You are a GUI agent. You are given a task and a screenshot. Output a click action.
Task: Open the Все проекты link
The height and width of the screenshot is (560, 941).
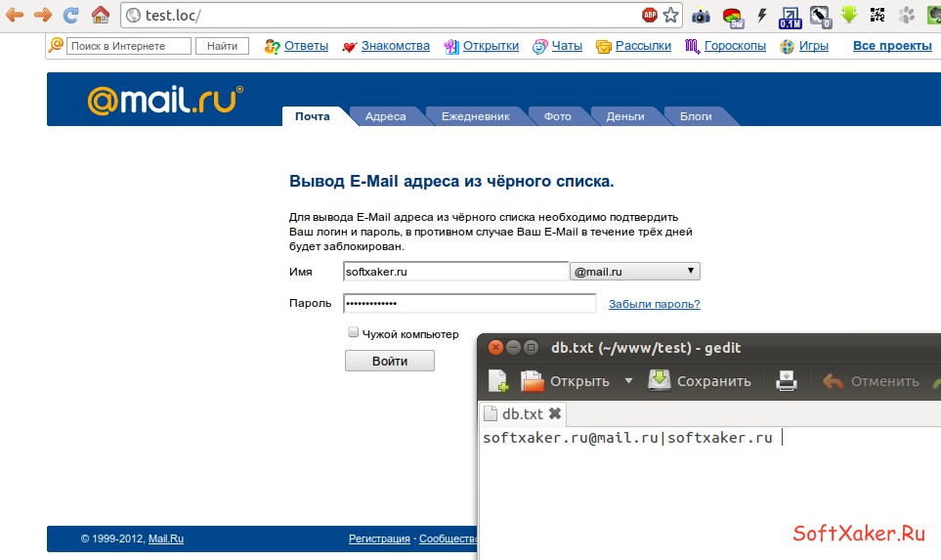892,46
